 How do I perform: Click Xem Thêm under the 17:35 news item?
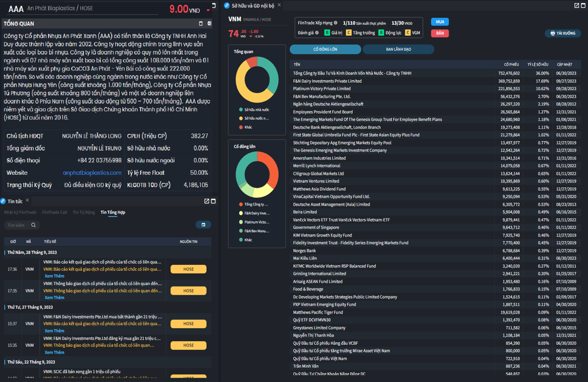coord(54,297)
